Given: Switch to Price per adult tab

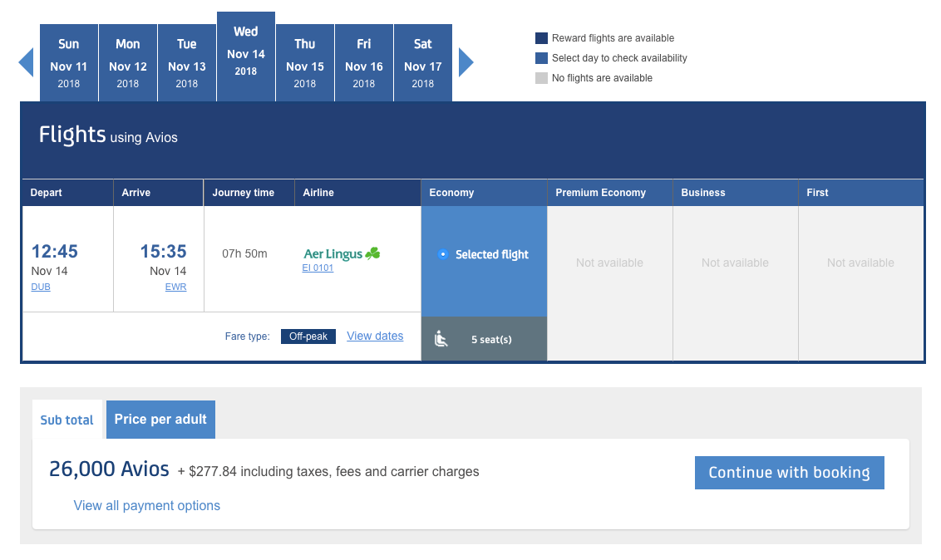Looking at the screenshot, I should tap(160, 420).
